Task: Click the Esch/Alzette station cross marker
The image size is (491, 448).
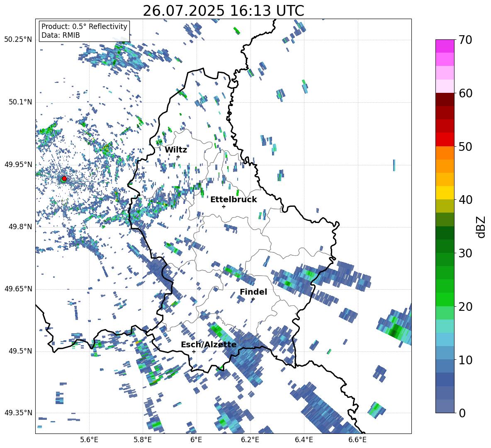Action: pyautogui.click(x=194, y=351)
